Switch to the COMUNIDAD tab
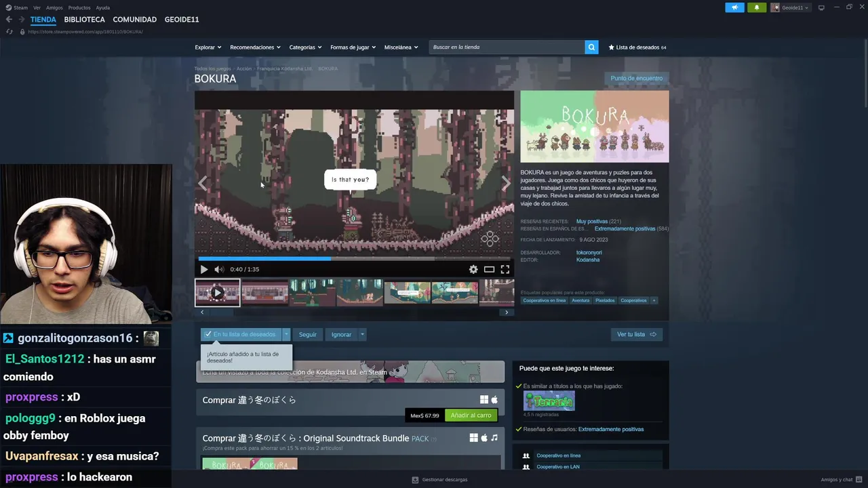The height and width of the screenshot is (488, 868). coord(135,20)
